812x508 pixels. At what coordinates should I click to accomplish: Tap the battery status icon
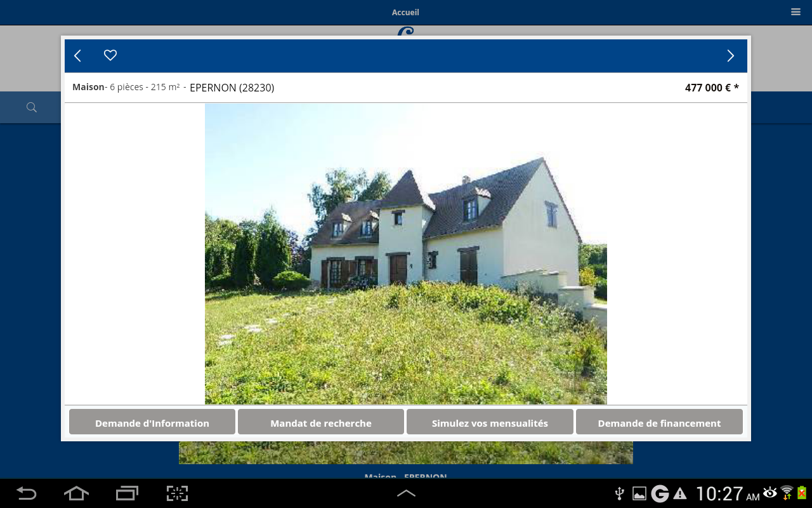[802, 493]
